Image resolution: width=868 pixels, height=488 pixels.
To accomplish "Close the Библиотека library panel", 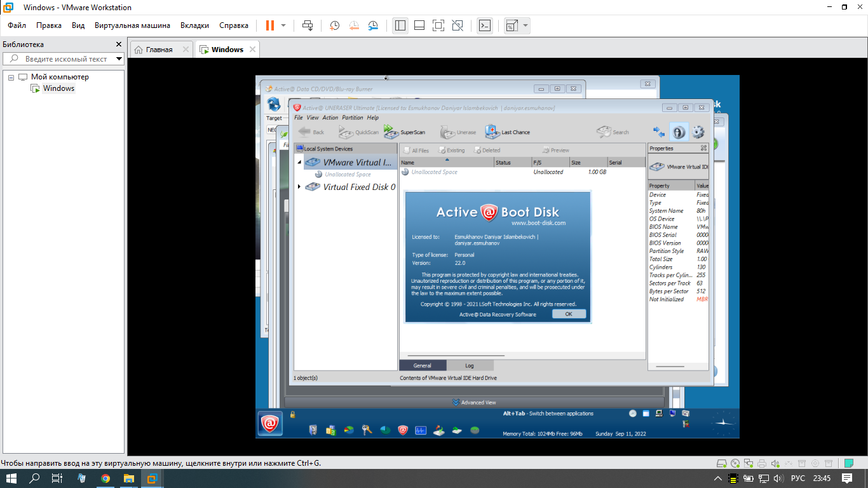I will click(118, 44).
